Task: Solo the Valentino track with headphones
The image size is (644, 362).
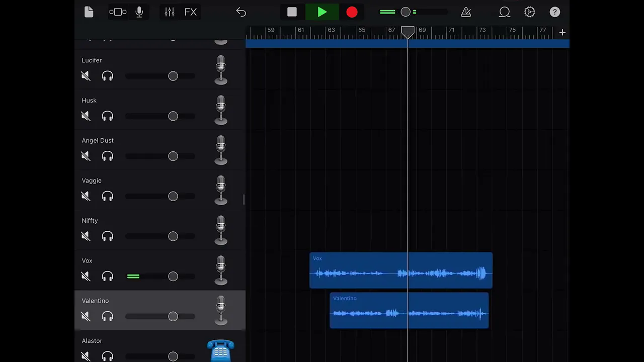Action: [x=107, y=316]
